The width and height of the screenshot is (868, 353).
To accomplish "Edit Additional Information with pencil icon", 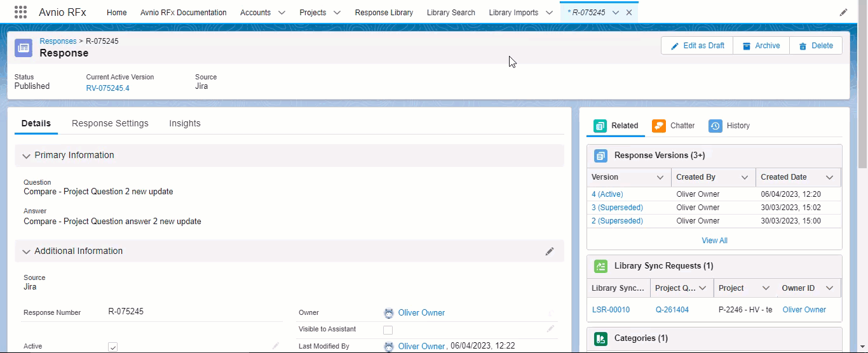I will 550,251.
